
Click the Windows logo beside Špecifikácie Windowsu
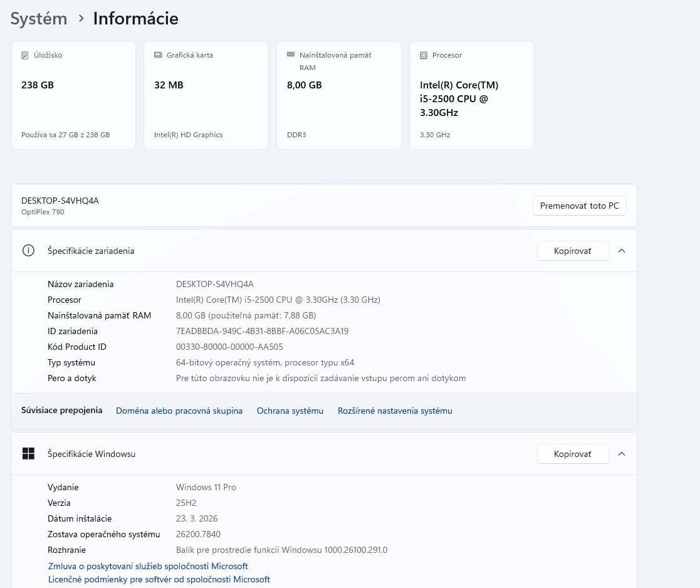[28, 454]
